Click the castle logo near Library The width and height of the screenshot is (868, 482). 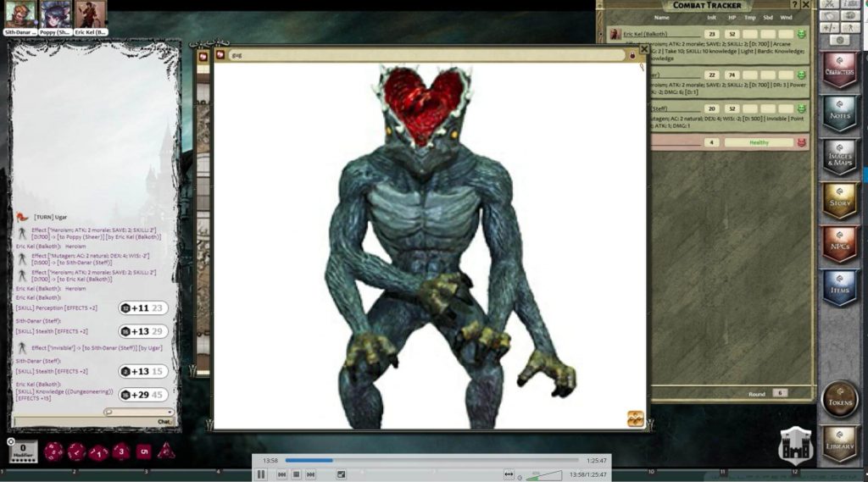795,445
